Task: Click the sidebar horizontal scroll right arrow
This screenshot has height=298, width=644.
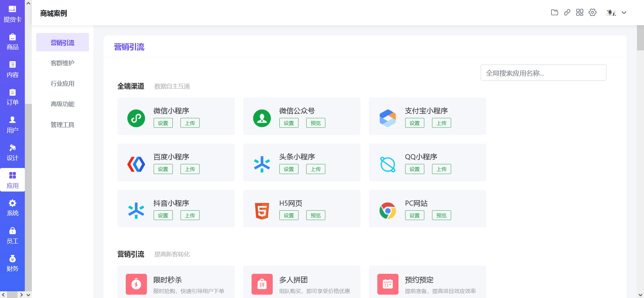Action: pos(21,295)
